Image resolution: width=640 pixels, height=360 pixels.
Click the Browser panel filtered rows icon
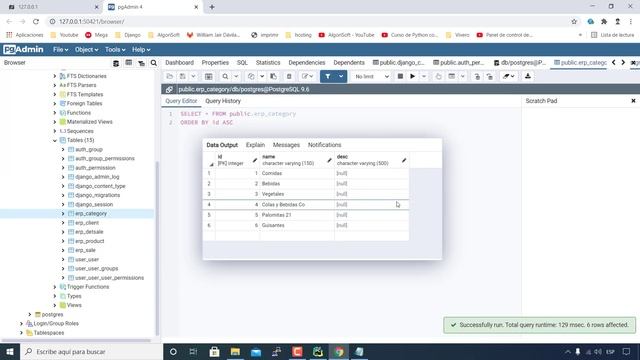pos(141,63)
